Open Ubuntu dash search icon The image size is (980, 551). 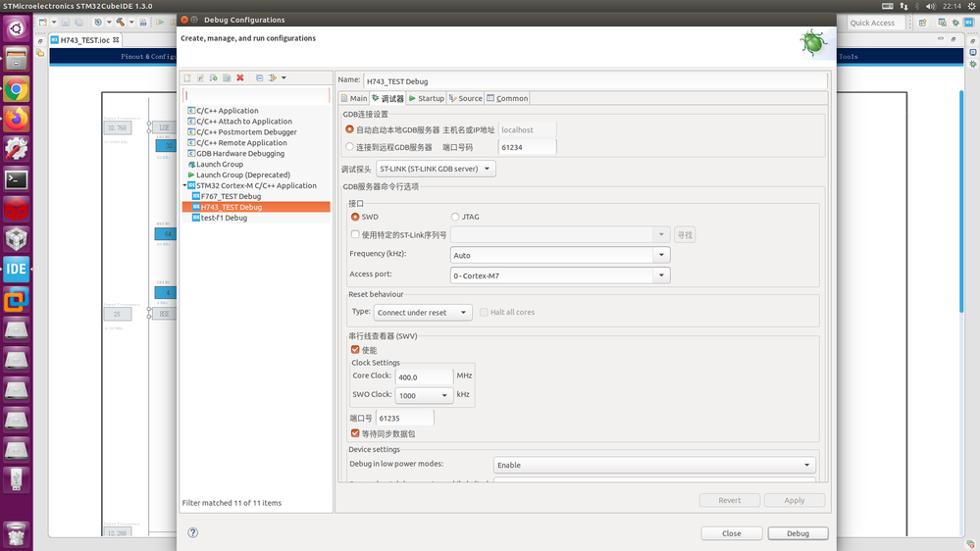[x=17, y=28]
